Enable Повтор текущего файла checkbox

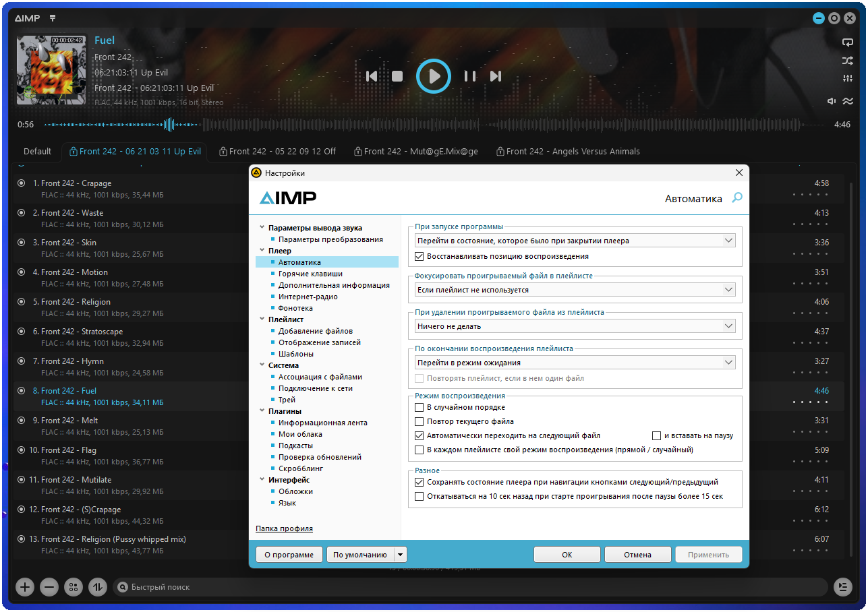coord(419,421)
